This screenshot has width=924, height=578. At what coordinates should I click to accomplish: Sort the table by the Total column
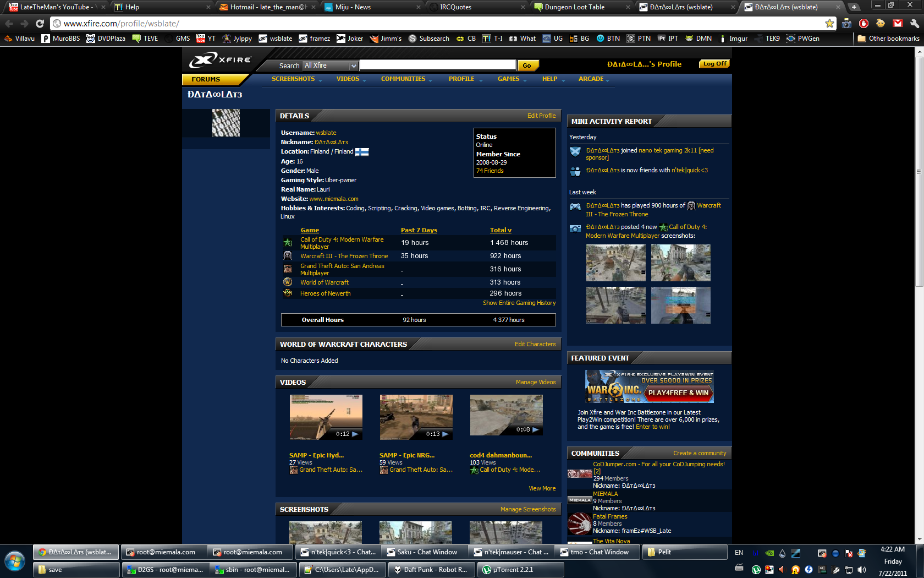tap(501, 230)
